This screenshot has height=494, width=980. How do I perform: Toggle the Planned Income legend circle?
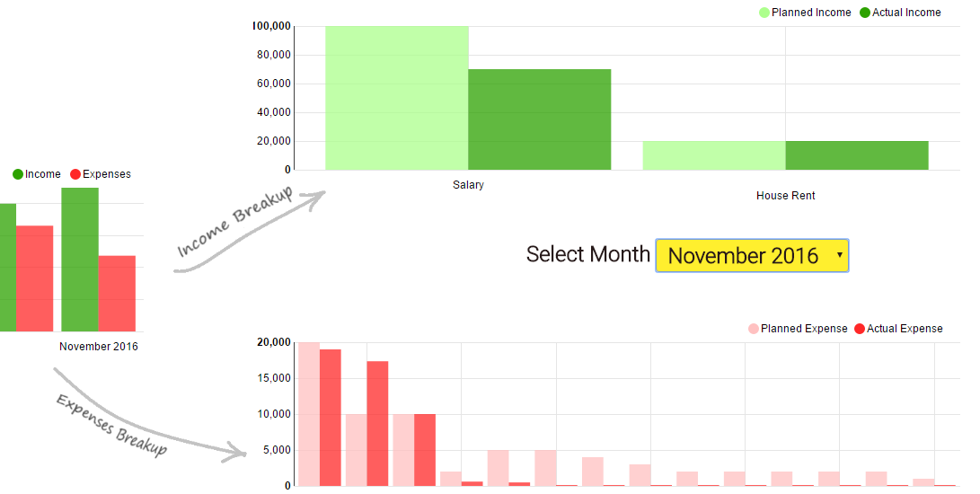coord(764,13)
